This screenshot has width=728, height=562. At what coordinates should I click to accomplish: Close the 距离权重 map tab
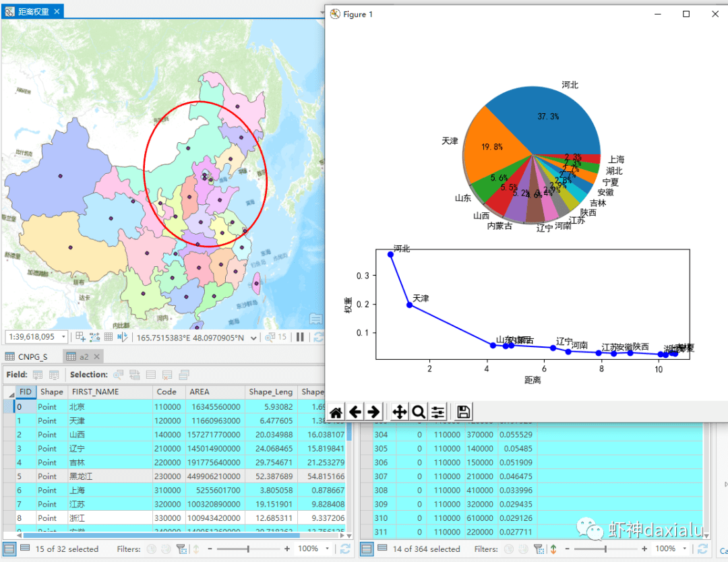(57, 11)
